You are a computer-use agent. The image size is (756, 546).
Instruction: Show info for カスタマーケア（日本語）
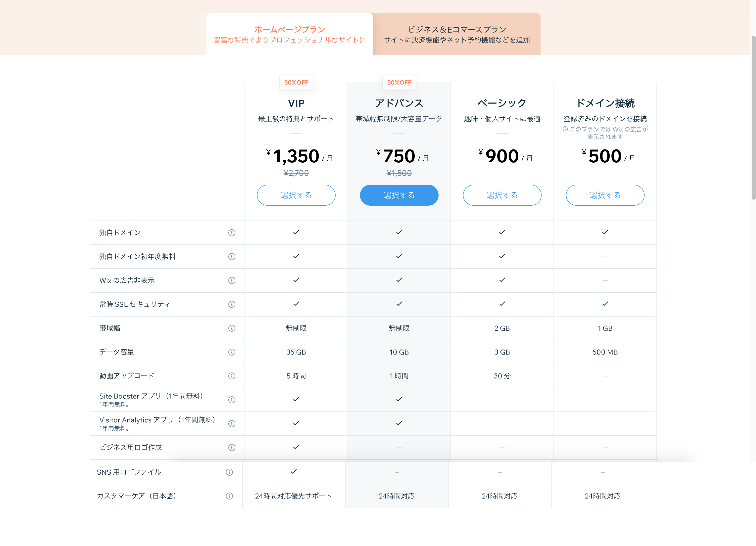tap(229, 496)
